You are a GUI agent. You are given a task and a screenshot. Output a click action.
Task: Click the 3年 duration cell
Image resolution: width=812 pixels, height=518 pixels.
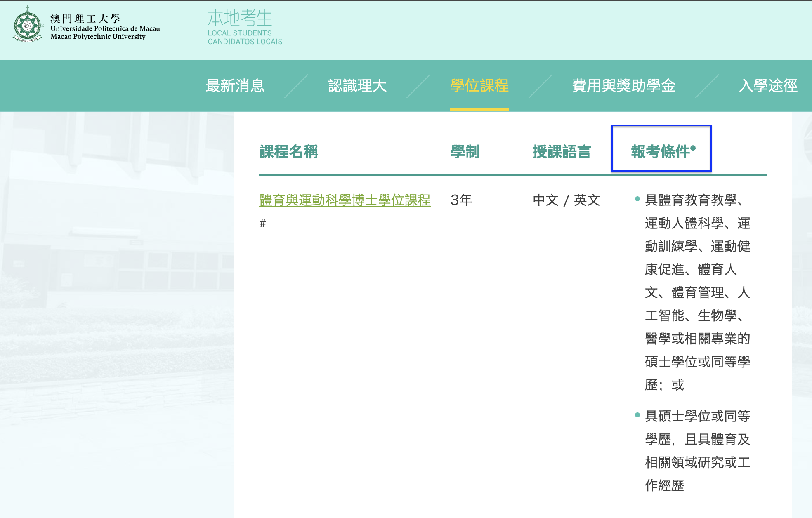click(461, 200)
